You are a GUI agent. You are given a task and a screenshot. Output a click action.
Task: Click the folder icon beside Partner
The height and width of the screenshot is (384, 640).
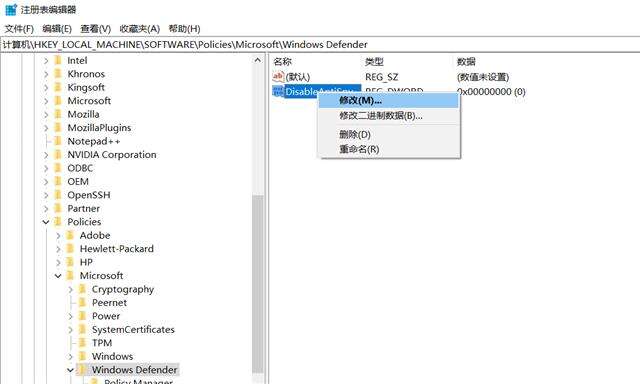coord(58,209)
